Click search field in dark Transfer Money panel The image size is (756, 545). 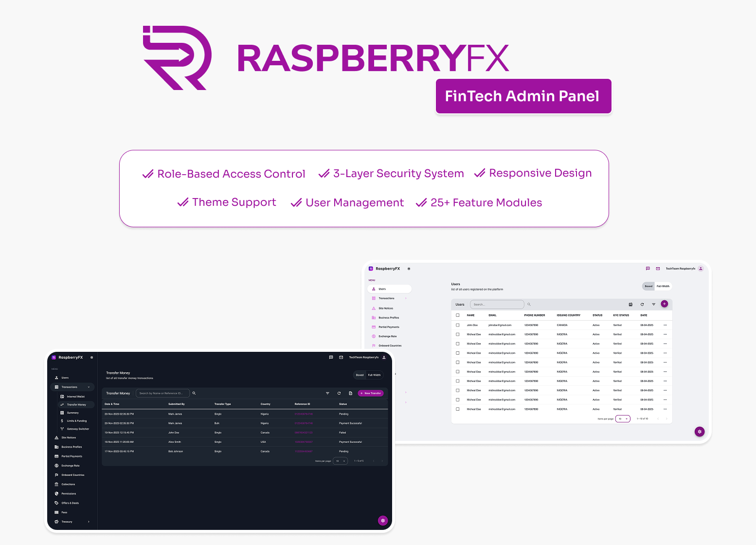(x=162, y=393)
